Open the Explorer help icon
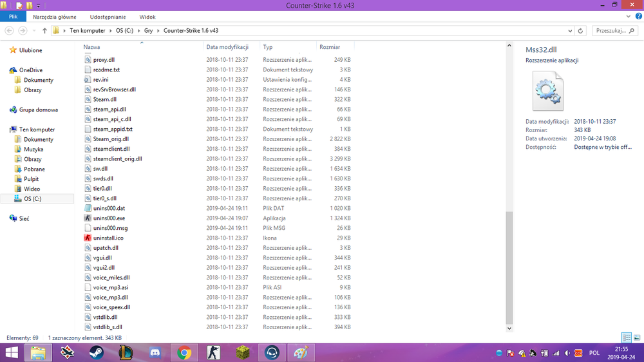This screenshot has width=644, height=362. point(639,17)
